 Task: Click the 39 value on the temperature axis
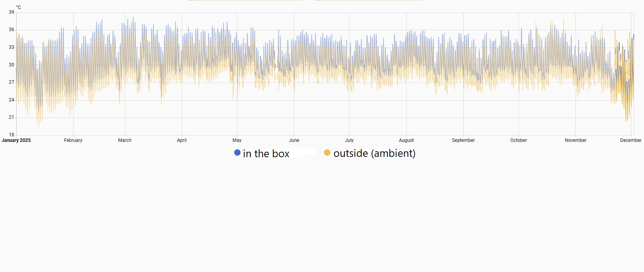click(x=11, y=12)
